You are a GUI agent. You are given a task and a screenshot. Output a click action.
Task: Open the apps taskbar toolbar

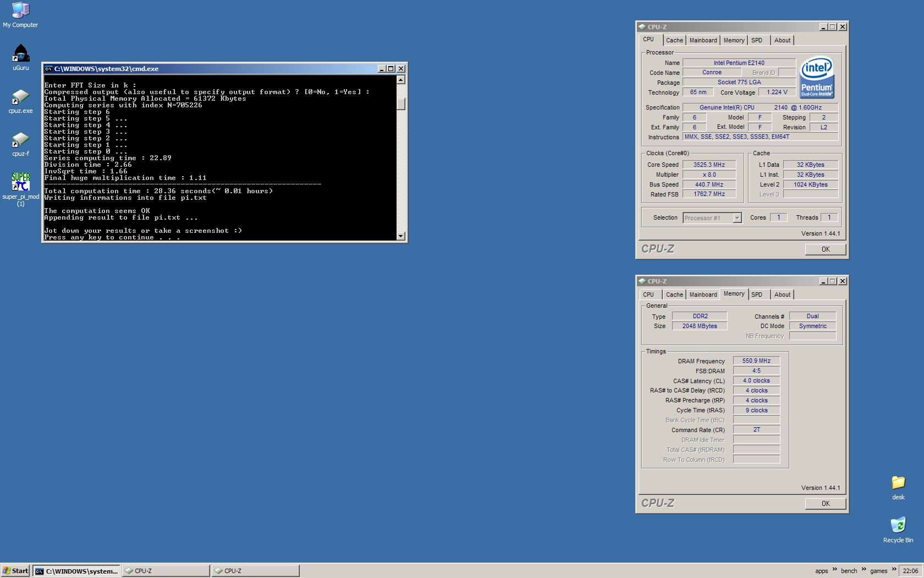pos(821,571)
